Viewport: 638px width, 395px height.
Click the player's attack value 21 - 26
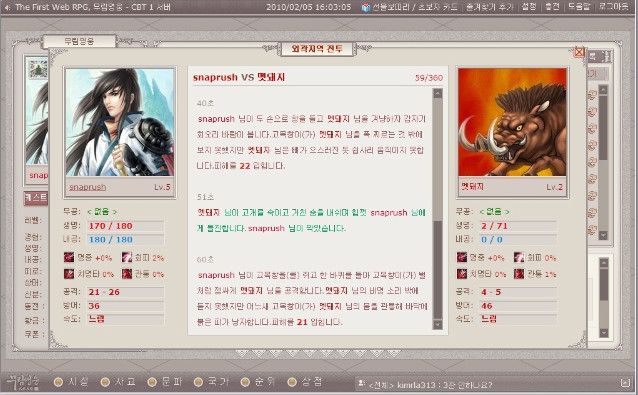(104, 292)
